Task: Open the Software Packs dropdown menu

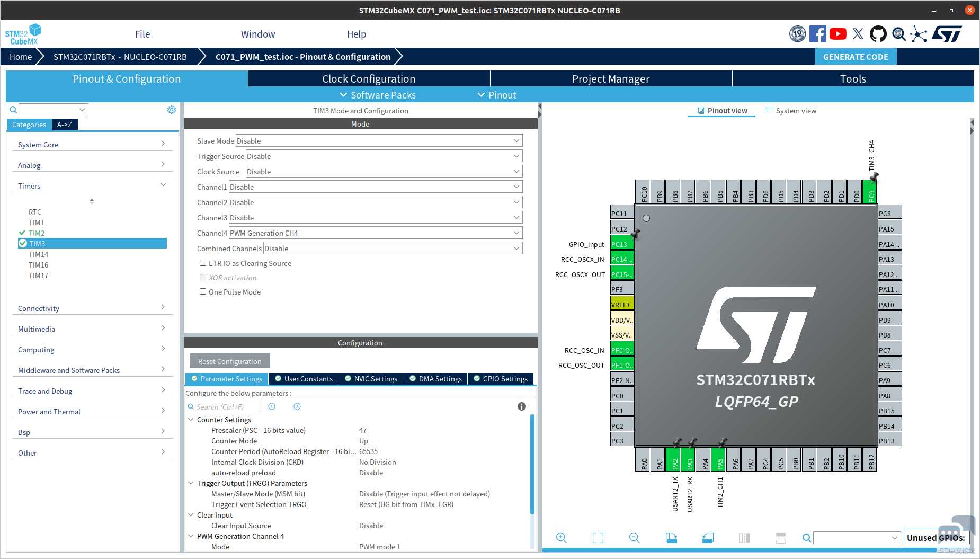Action: 378,95
